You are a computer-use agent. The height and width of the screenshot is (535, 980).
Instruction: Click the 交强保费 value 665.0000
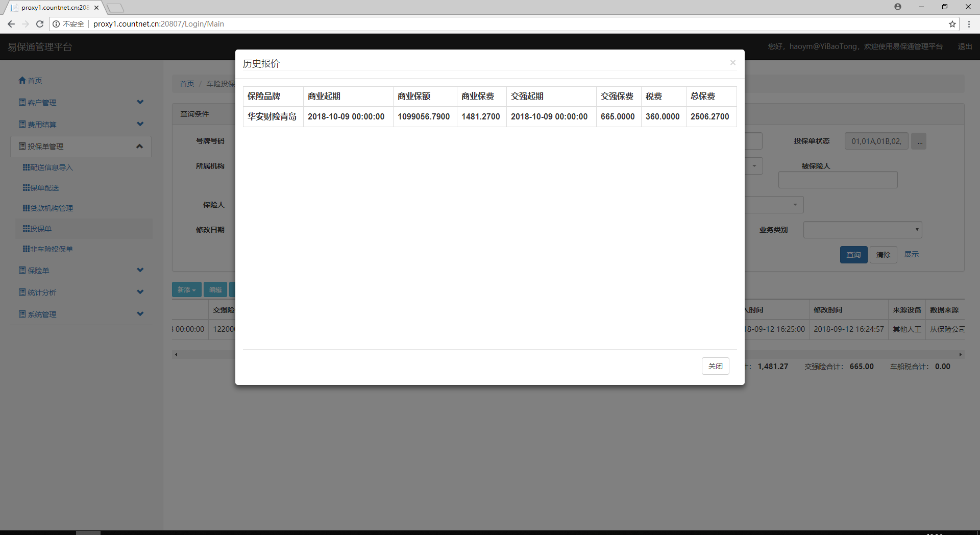[x=618, y=116]
